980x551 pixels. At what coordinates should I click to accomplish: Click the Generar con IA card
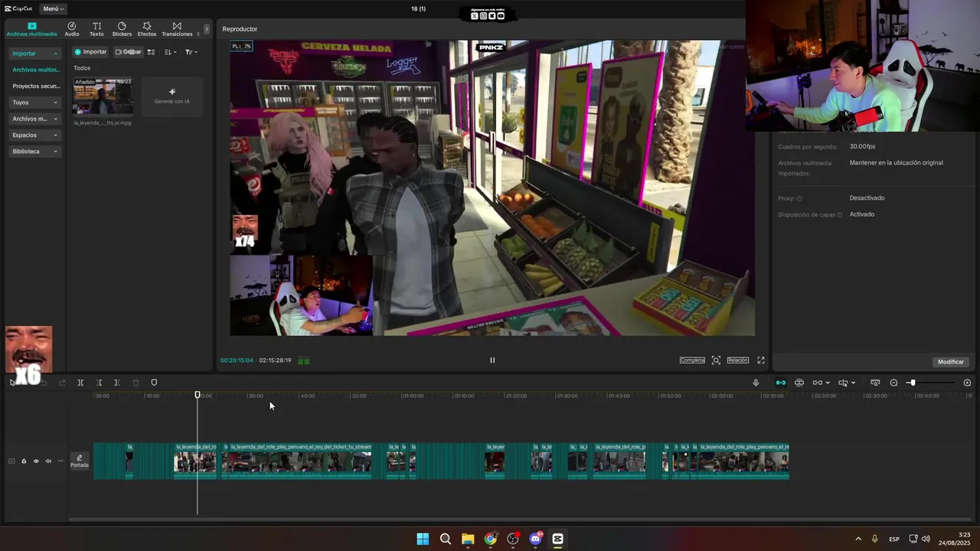click(172, 96)
